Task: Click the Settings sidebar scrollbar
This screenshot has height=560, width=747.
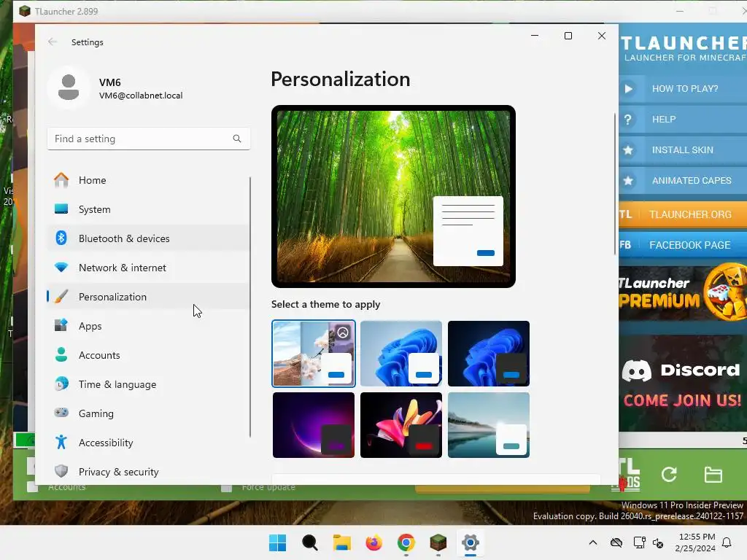Action: (x=249, y=307)
